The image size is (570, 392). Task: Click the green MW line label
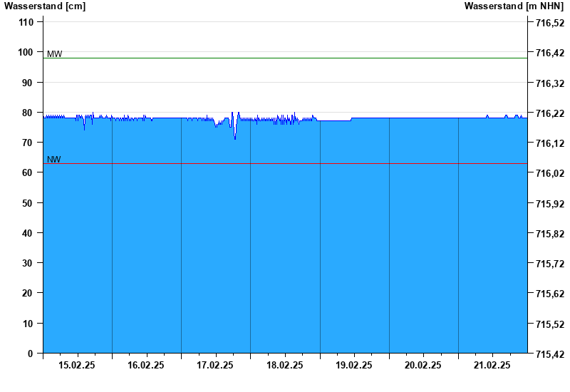click(55, 54)
